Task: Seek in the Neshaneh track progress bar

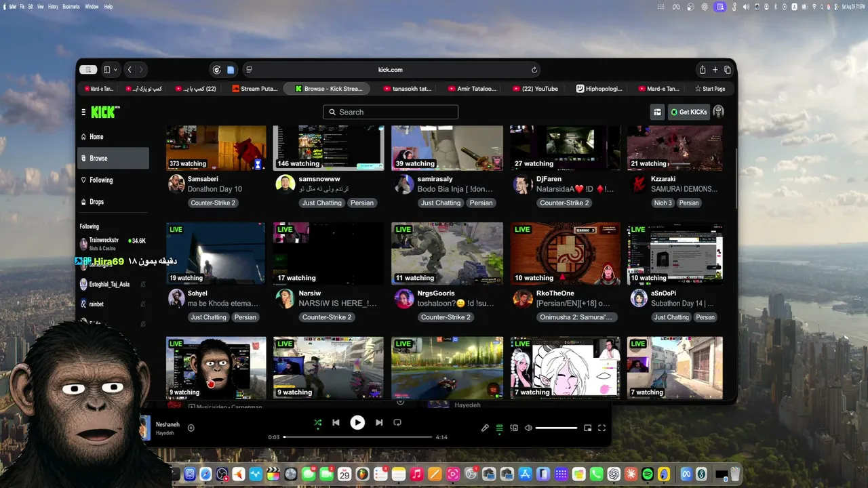Action: tap(357, 437)
